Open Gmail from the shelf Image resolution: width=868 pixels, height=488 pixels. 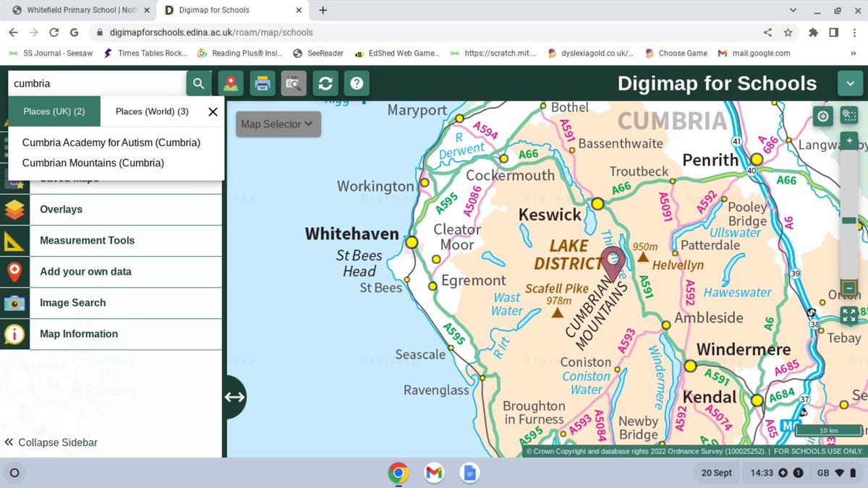click(x=433, y=473)
